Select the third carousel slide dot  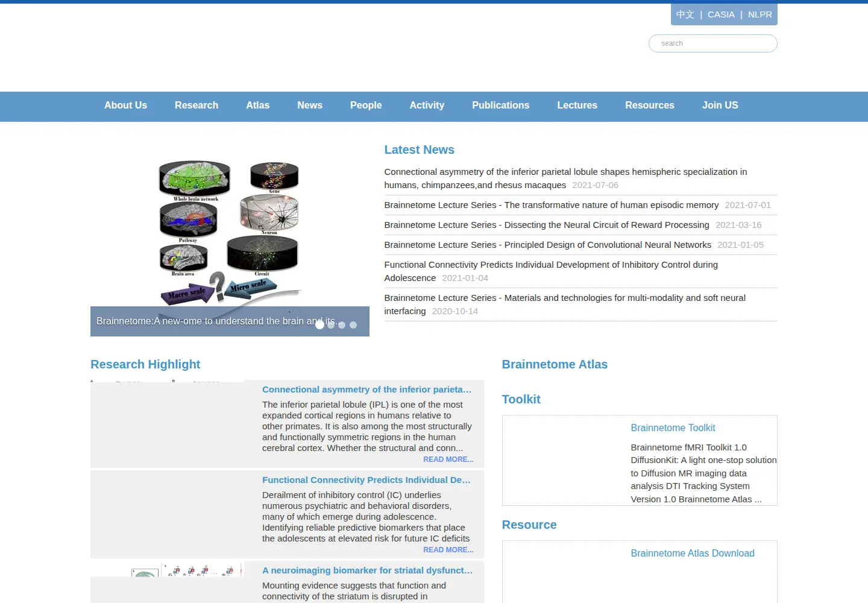pos(342,325)
